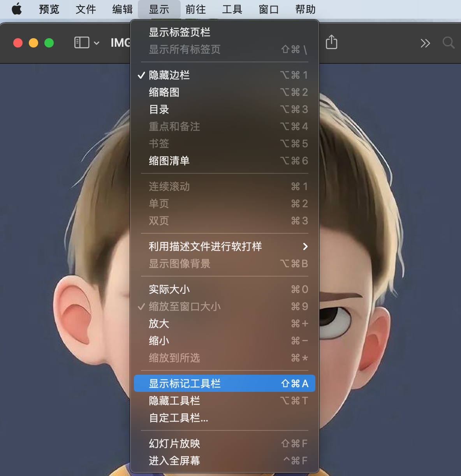Expand 利用描述文件进行软打样 submenu
The height and width of the screenshot is (476, 461).
225,247
